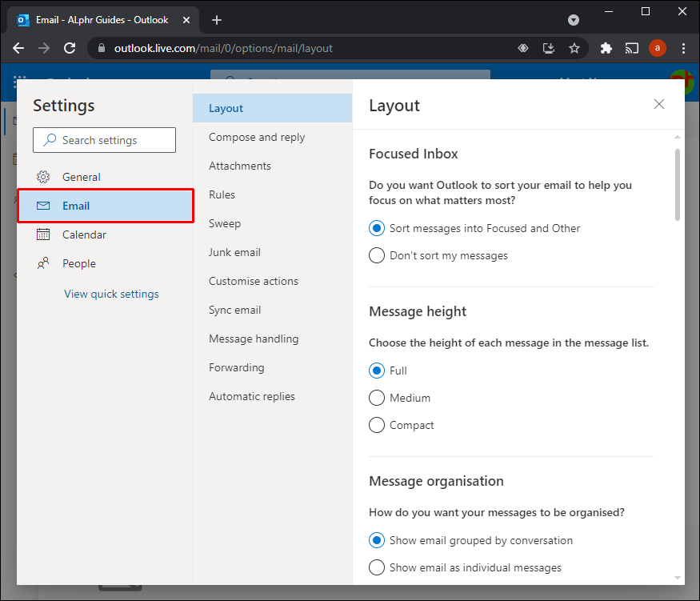Choose Medium message height

[377, 398]
